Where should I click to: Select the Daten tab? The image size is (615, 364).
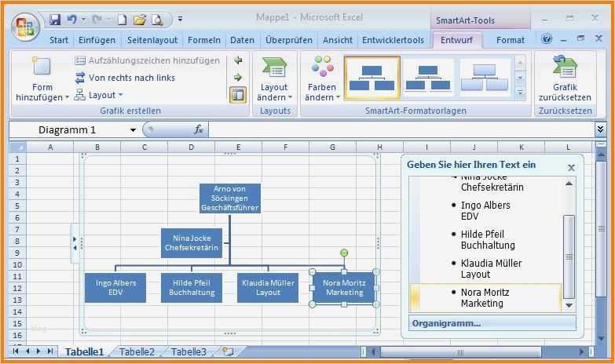click(x=242, y=40)
